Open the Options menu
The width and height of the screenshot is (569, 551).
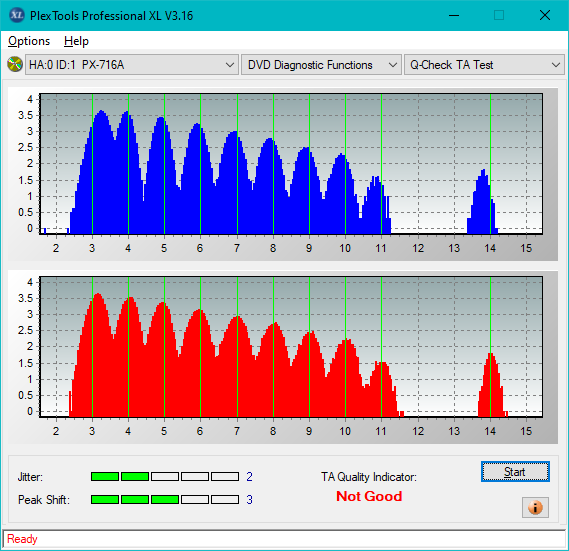coord(29,41)
